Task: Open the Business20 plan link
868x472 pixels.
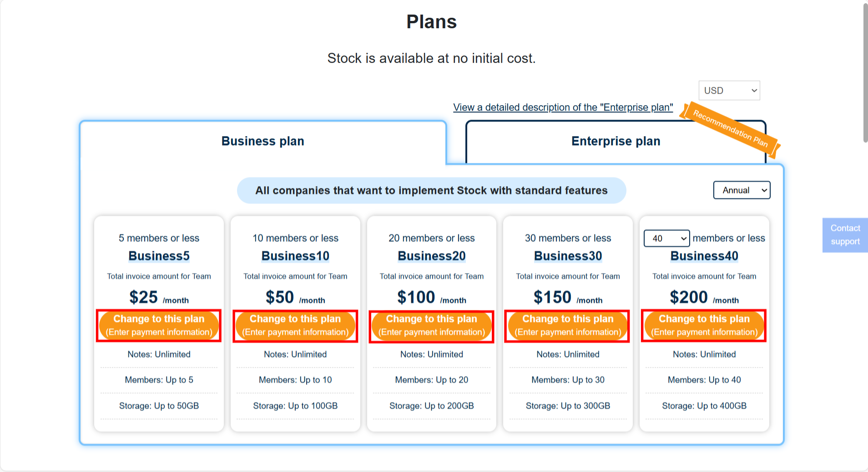Action: [431, 256]
